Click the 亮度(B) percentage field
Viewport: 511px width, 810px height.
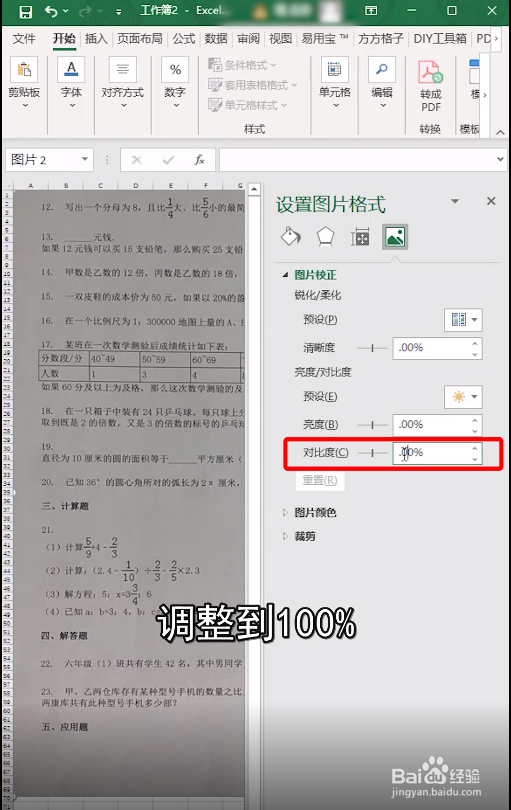[x=431, y=425]
